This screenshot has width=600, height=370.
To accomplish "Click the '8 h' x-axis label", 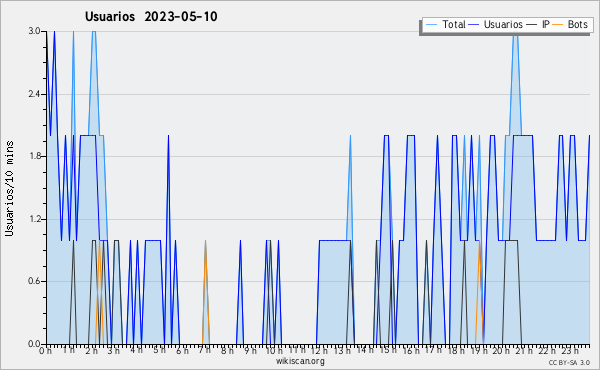I will coord(227,350).
